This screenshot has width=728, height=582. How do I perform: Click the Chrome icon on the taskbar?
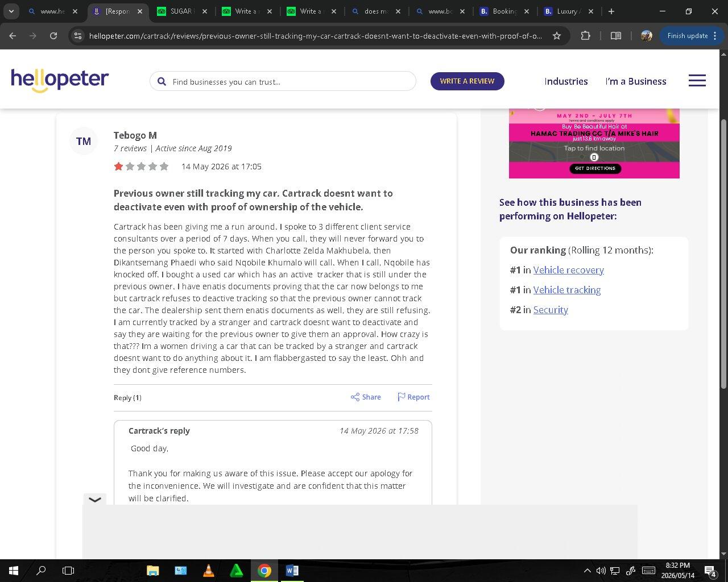[264, 571]
